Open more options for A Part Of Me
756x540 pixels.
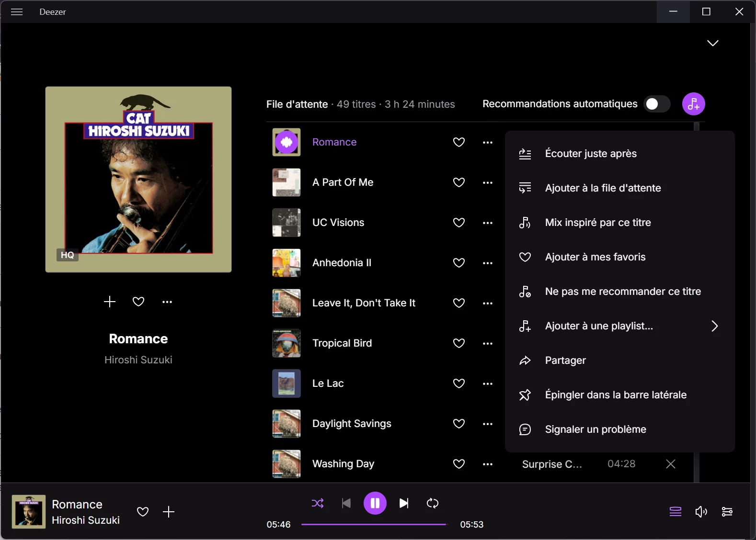click(488, 182)
